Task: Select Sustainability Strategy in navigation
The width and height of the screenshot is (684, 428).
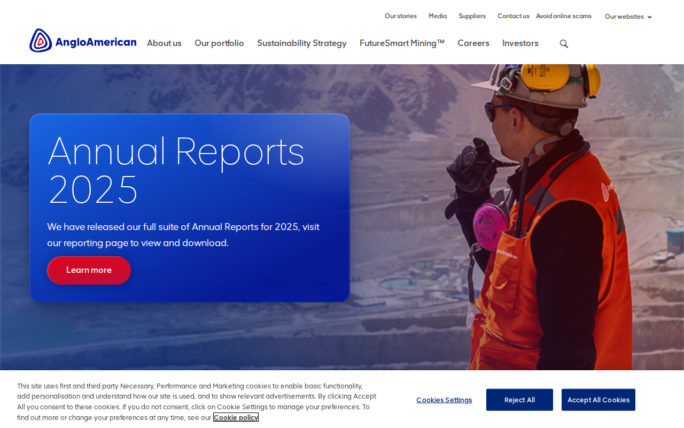Action: [x=301, y=43]
